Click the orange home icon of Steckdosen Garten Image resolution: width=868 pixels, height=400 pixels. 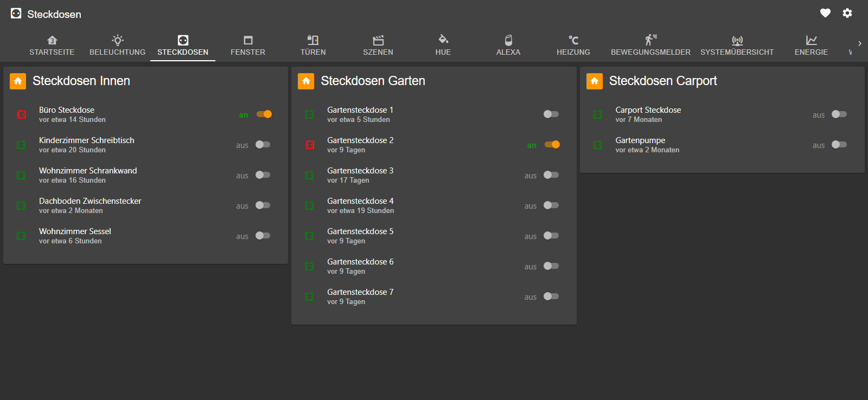click(306, 81)
